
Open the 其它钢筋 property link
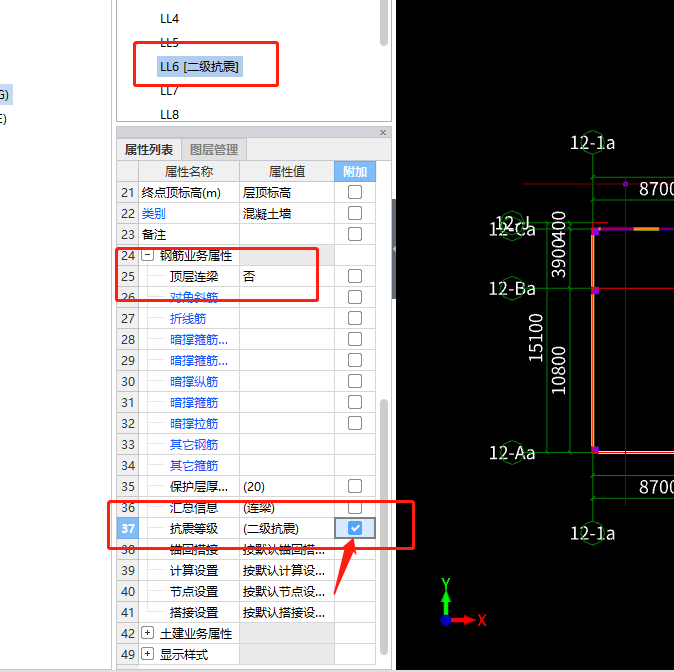[x=194, y=445]
